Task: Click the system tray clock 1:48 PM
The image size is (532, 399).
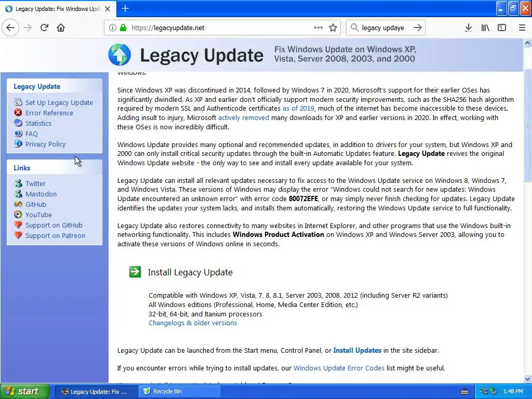Action: coord(513,391)
